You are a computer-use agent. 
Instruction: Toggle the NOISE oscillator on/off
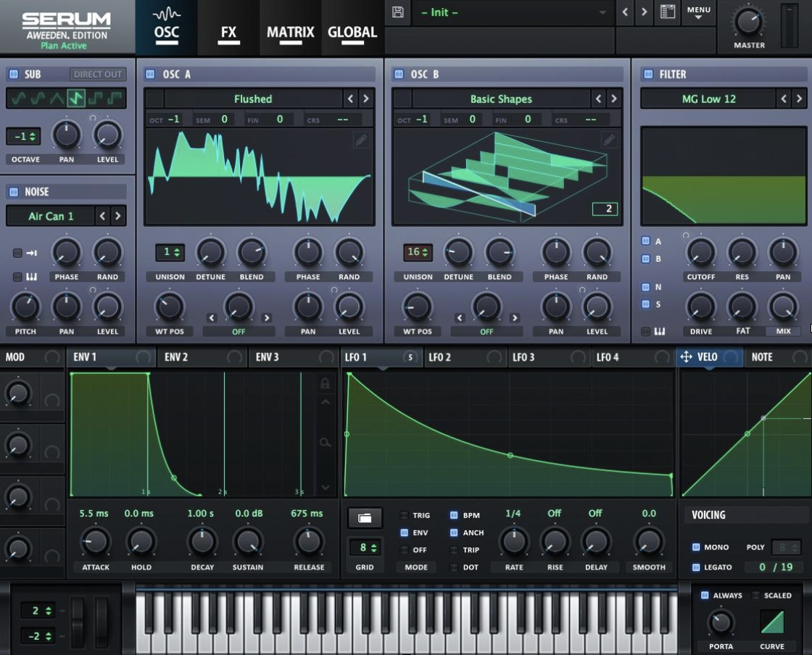click(x=14, y=192)
